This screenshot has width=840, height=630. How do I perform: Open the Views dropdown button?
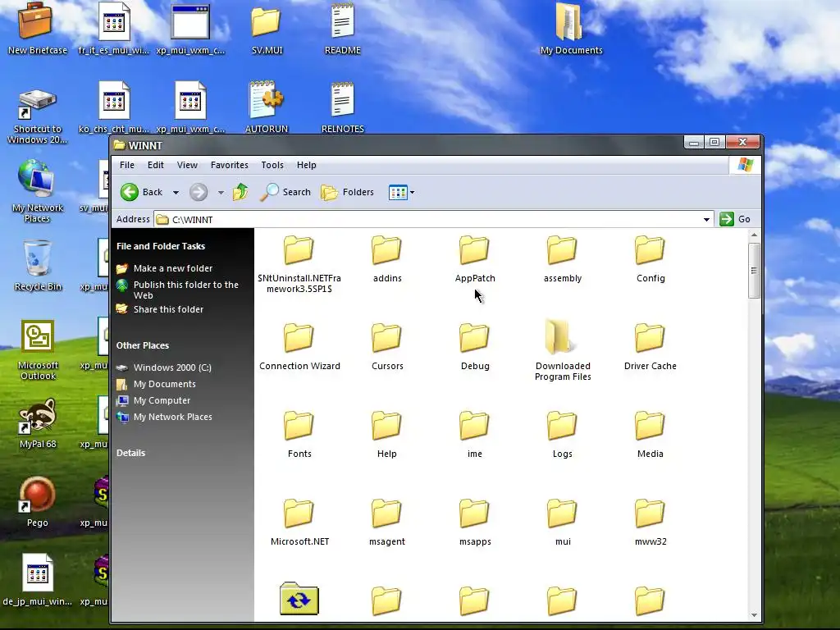click(401, 192)
